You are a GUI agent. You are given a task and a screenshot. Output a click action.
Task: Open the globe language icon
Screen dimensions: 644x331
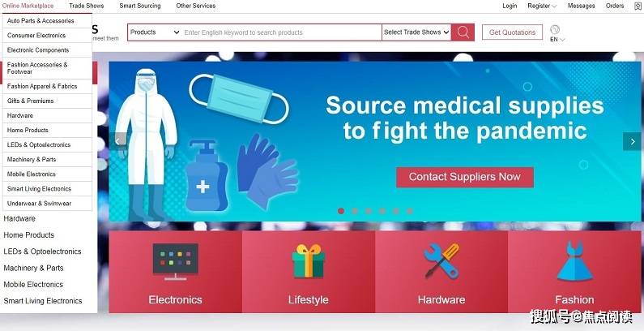pyautogui.click(x=555, y=29)
